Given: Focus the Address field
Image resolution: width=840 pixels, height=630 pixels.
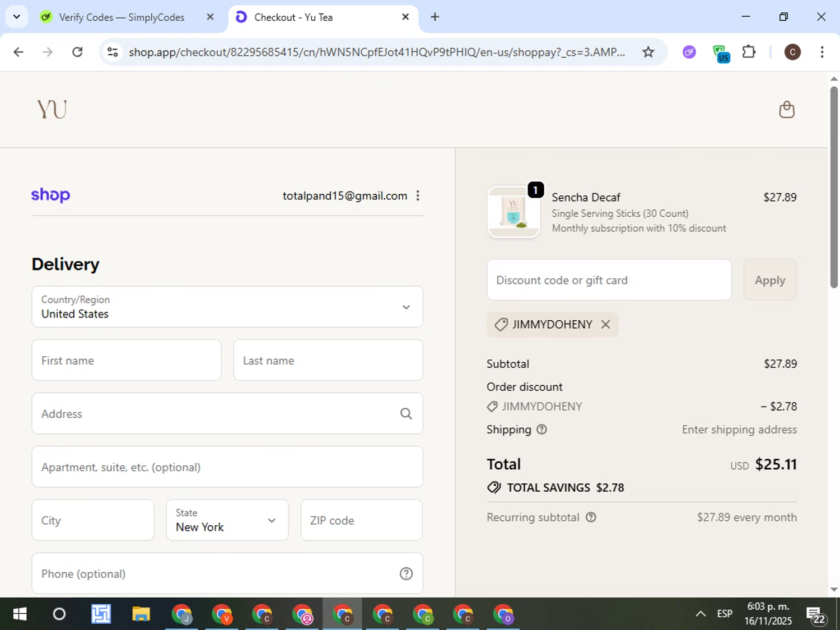Looking at the screenshot, I should coord(227,414).
